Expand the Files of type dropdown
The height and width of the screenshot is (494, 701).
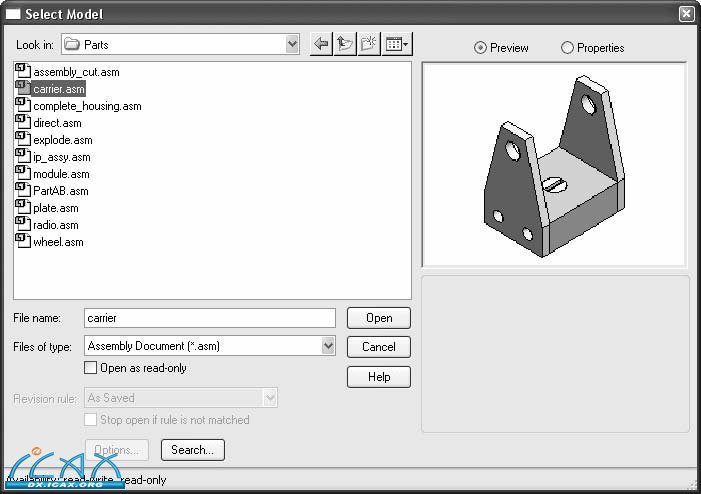(328, 346)
